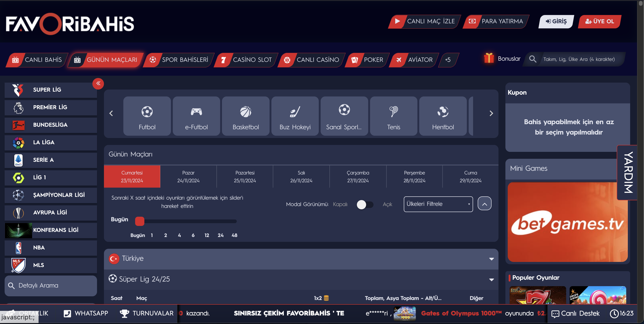644x324 pixels.
Task: Click the Hentbol sport icon
Action: (x=443, y=112)
